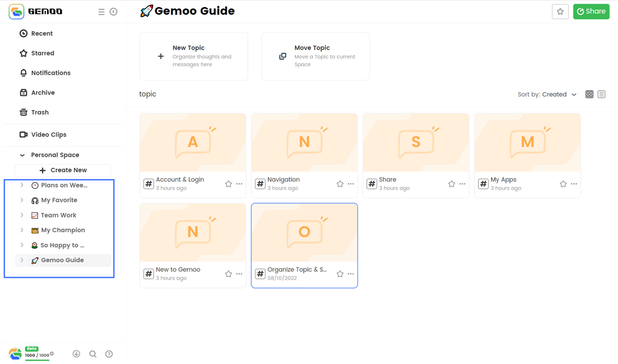The image size is (618, 364).
Task: Open search with the magnifier icon
Action: [x=93, y=354]
